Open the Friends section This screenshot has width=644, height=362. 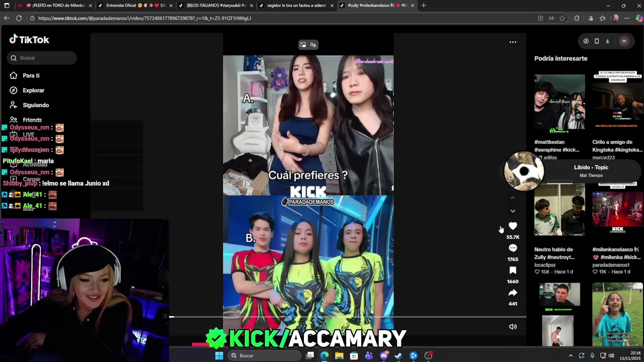[x=26, y=120]
